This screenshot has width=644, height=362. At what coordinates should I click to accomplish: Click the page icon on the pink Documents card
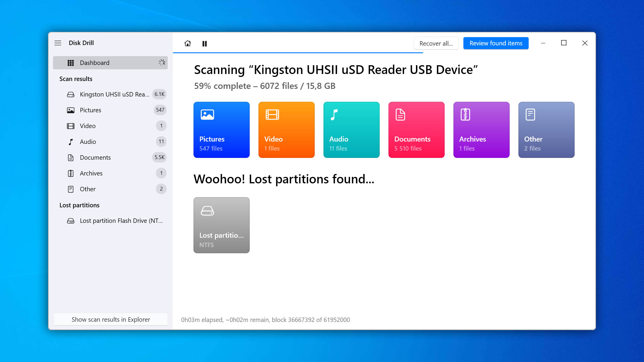tap(400, 115)
